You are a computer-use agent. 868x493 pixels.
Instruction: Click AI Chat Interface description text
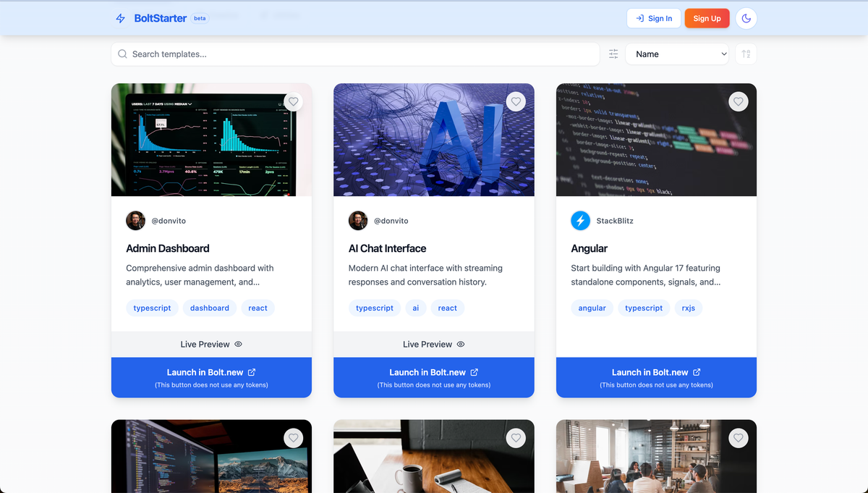pyautogui.click(x=425, y=275)
